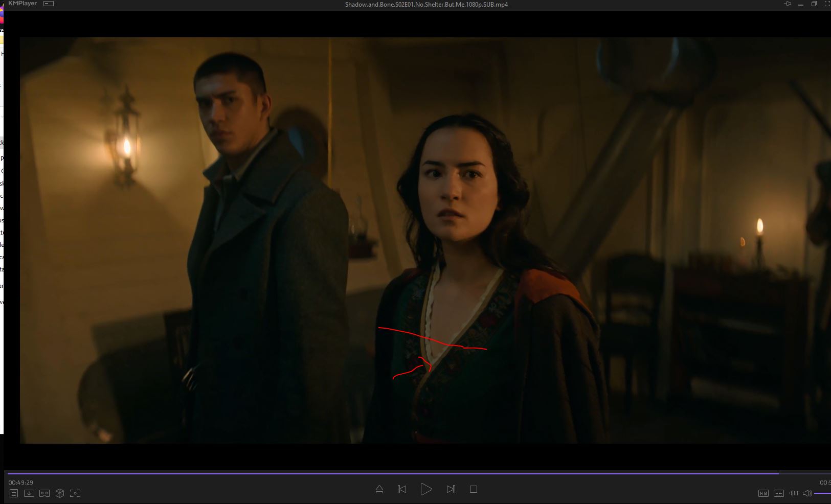Screen dimensions: 831x504
Task: Play the paused video
Action: click(x=426, y=489)
